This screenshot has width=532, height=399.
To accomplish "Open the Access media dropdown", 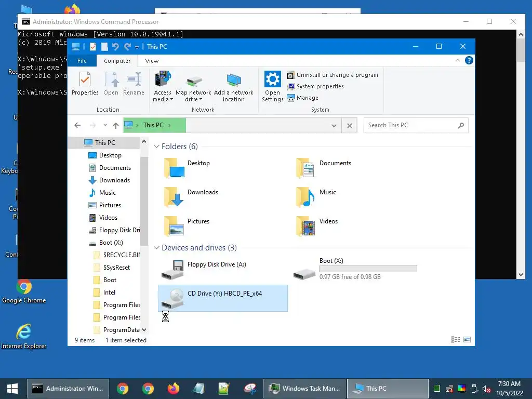I will [163, 87].
